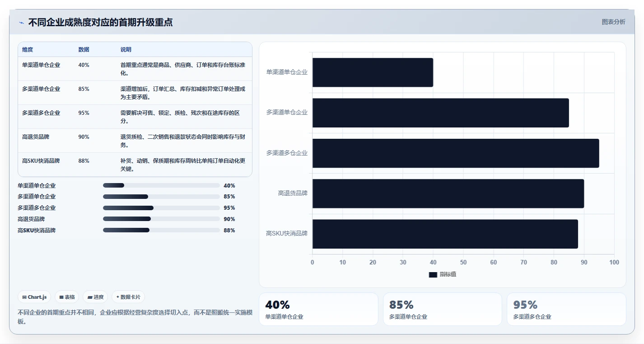Click the description starting with 渠道增加后
The height and width of the screenshot is (344, 644).
pyautogui.click(x=183, y=93)
